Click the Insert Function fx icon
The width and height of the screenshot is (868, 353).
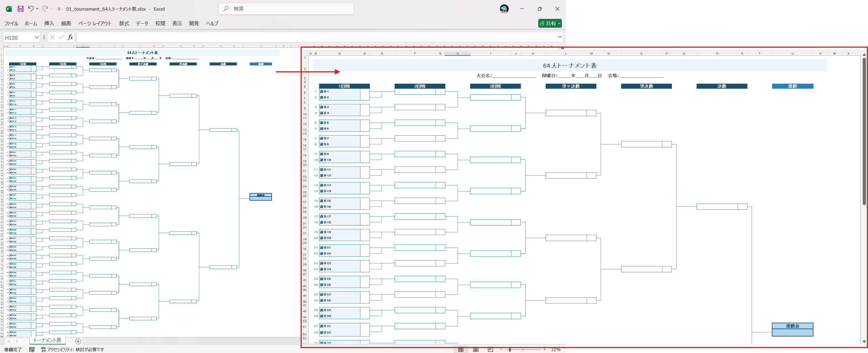tap(70, 37)
